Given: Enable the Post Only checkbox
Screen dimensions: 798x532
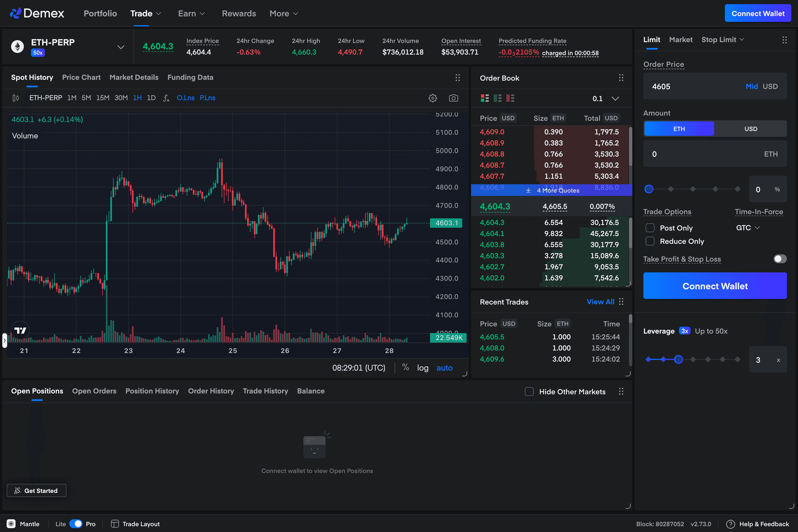Looking at the screenshot, I should pyautogui.click(x=650, y=228).
